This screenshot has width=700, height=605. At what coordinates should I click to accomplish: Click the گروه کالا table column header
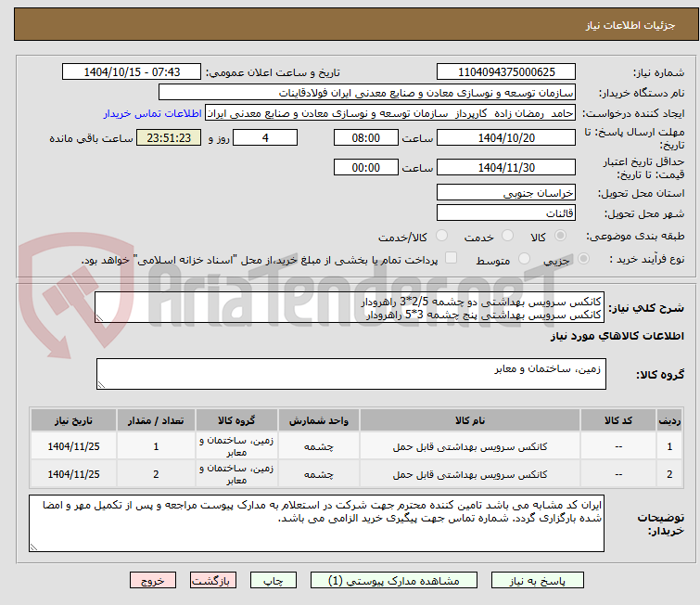pos(236,420)
